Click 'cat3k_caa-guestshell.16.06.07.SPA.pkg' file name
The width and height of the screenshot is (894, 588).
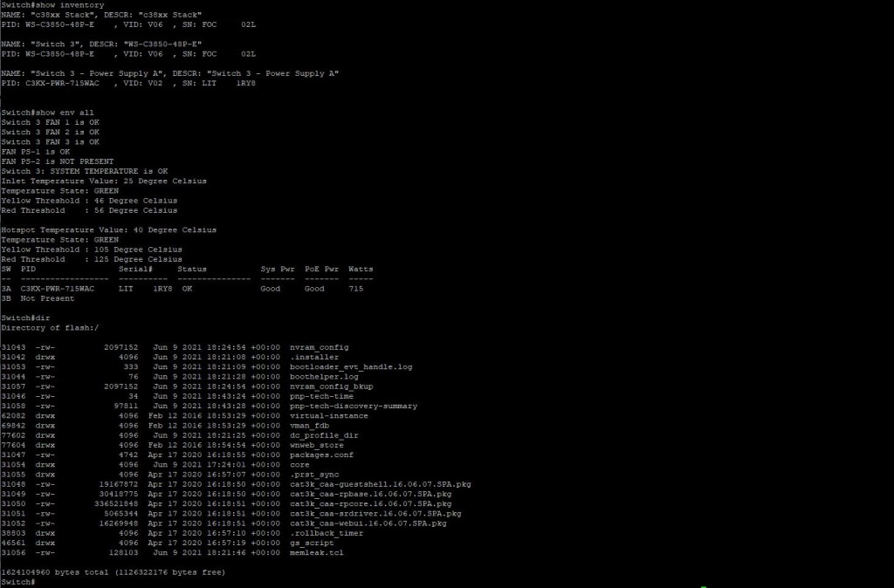[x=381, y=484]
